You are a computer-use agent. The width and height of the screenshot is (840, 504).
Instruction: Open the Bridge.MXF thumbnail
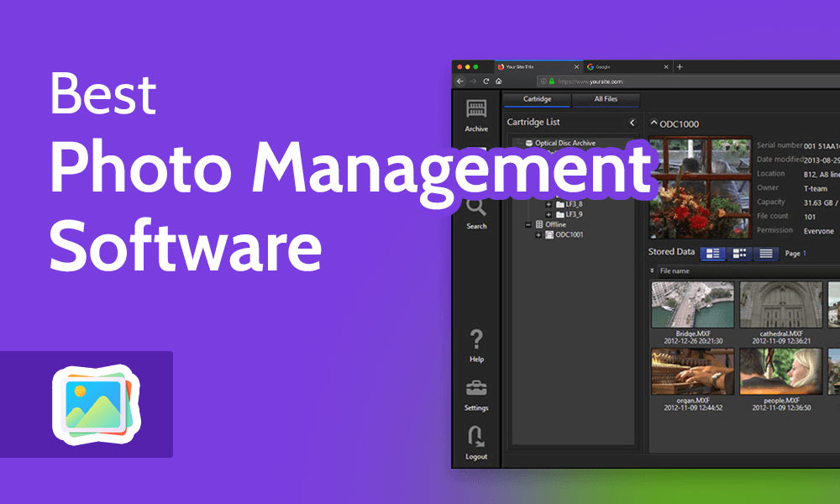[691, 302]
